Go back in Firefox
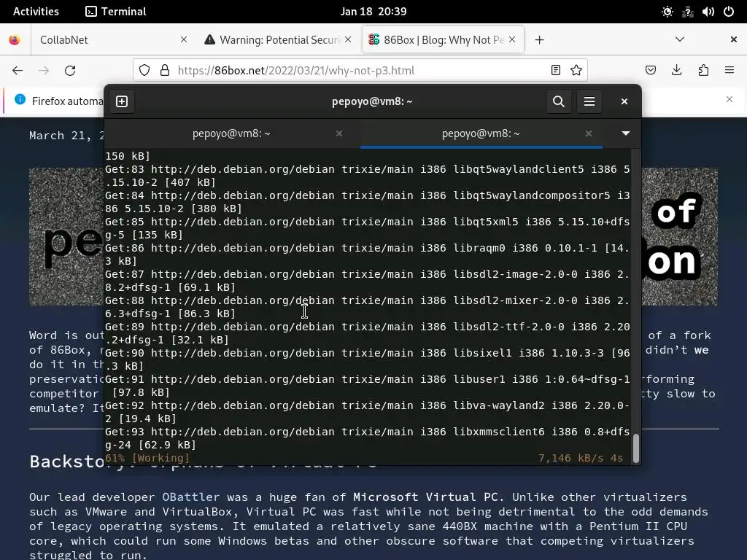 pyautogui.click(x=18, y=71)
